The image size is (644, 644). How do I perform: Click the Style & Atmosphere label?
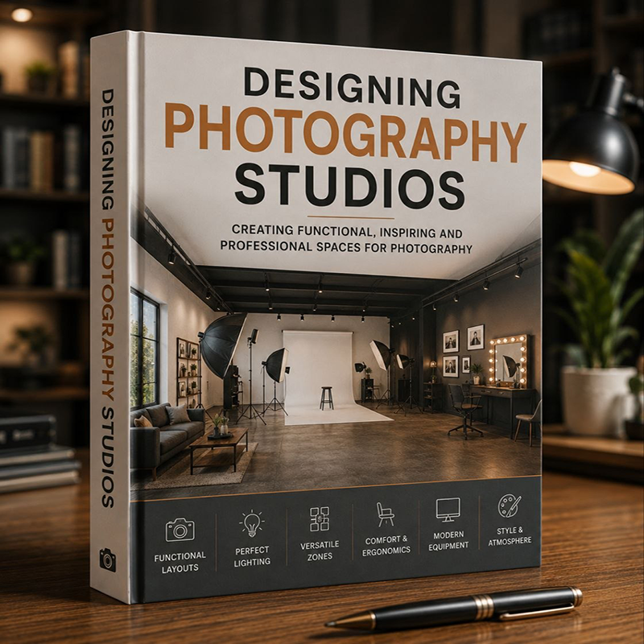coord(510,535)
